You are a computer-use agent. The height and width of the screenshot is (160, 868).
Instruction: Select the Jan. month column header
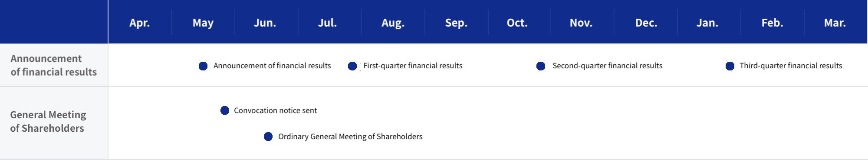707,23
